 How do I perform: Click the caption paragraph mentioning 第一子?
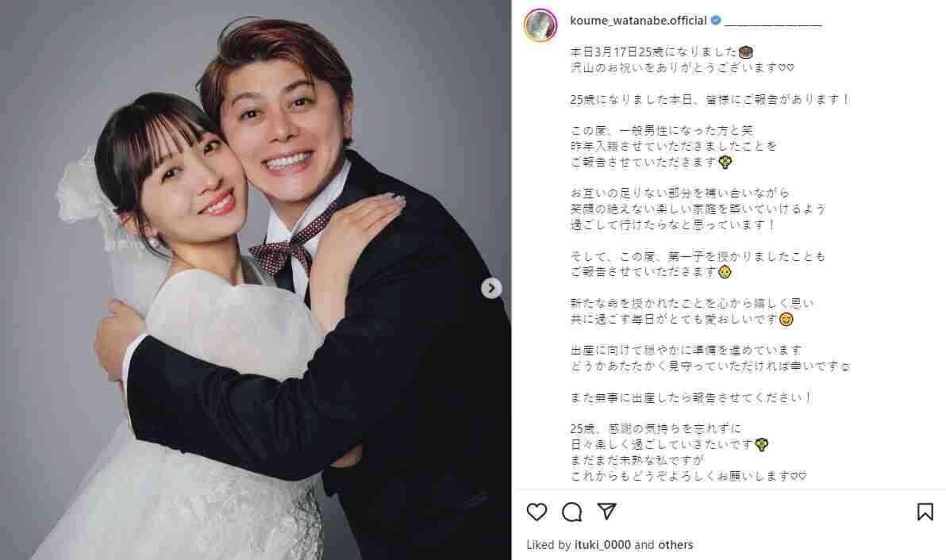(698, 264)
